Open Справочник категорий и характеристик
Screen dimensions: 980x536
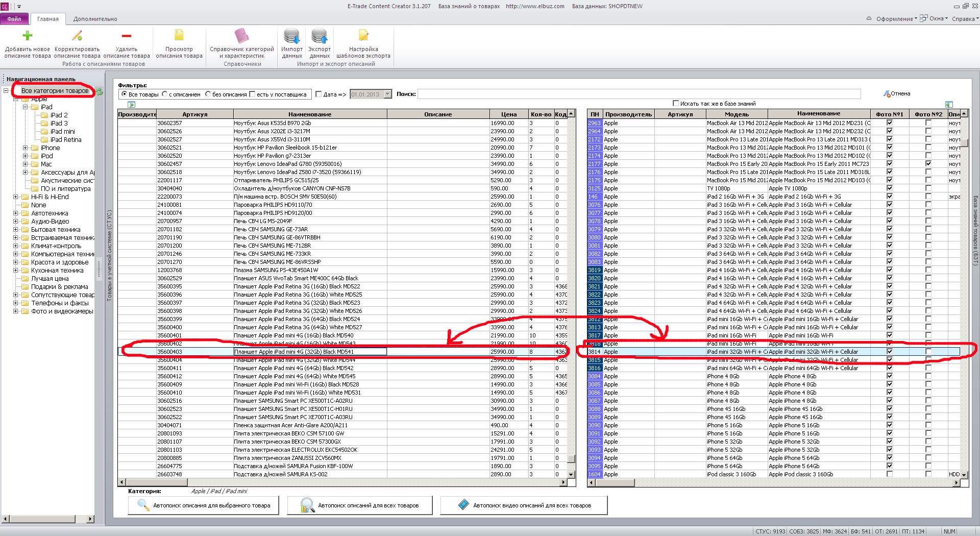click(242, 43)
